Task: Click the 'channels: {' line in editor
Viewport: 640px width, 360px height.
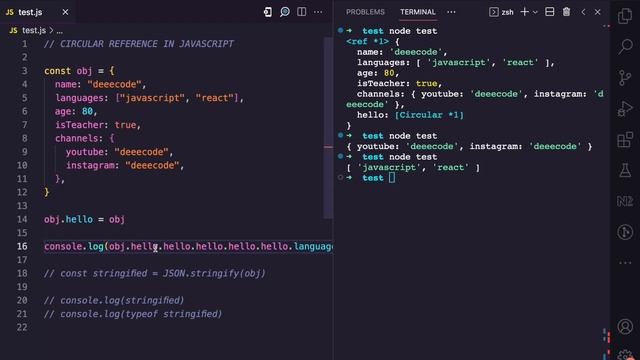Action: click(x=84, y=138)
